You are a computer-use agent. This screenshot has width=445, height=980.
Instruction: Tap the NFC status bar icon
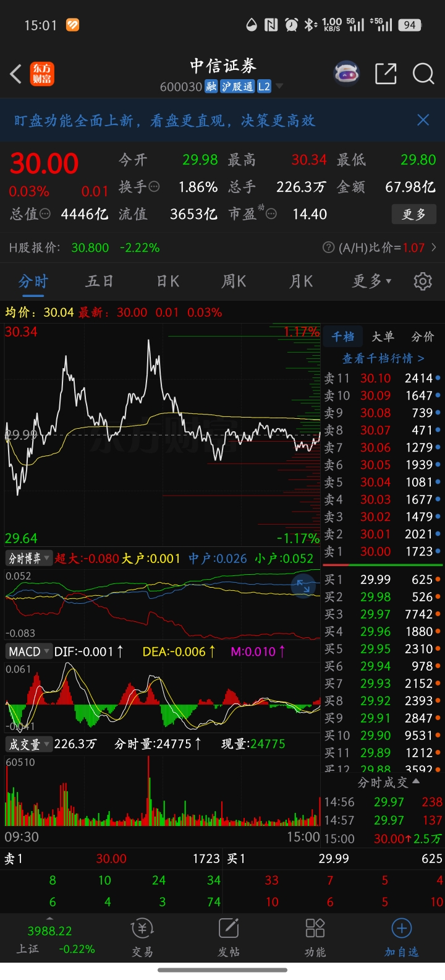271,25
